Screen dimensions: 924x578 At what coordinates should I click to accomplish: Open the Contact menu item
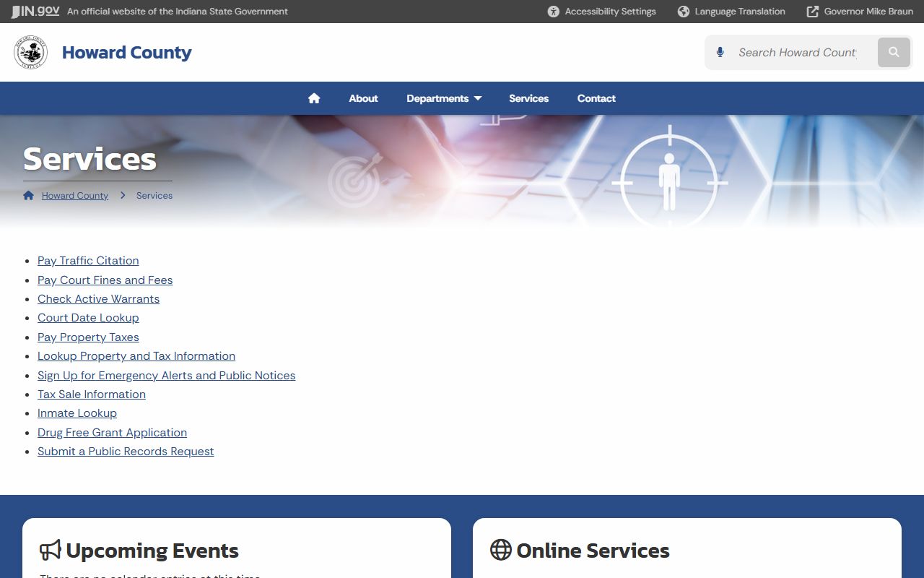click(596, 98)
